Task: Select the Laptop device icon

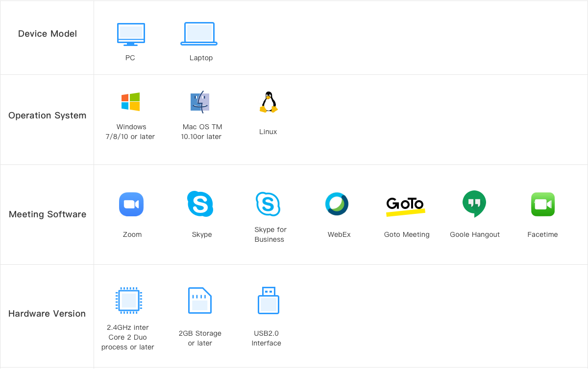Action: tap(199, 34)
